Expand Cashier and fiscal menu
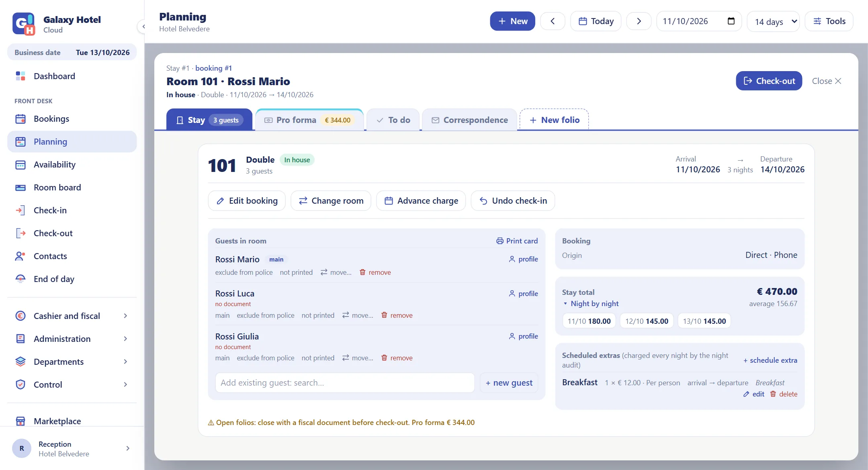This screenshot has height=470, width=868. pos(72,316)
